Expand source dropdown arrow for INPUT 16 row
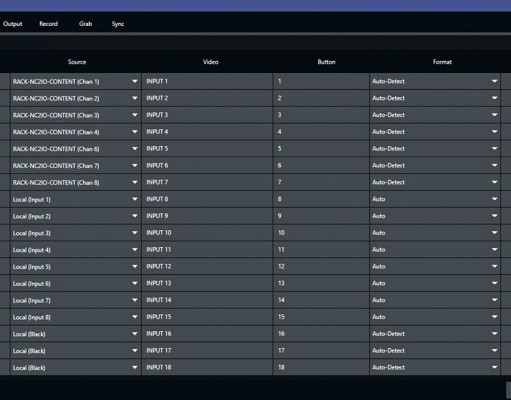The height and width of the screenshot is (400, 511). pos(135,334)
